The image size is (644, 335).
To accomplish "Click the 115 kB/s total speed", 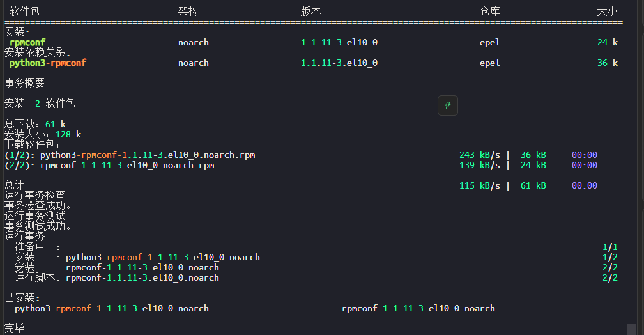I will pyautogui.click(x=480, y=186).
